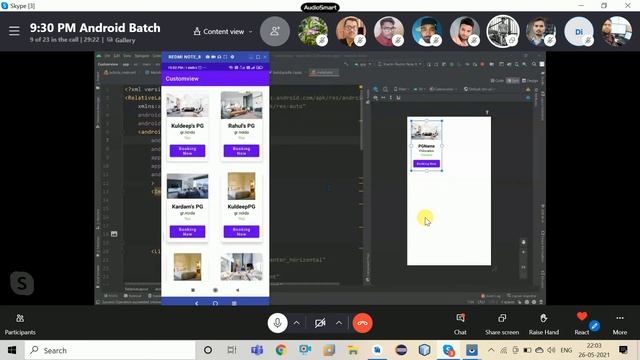
Task: Click the Windows Start button
Action: [12, 350]
